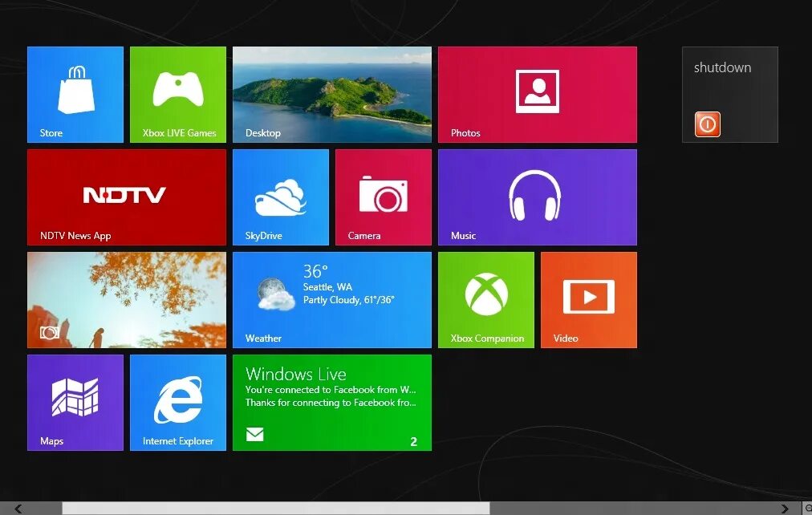Open SkyDrive cloud tile

tap(280, 197)
